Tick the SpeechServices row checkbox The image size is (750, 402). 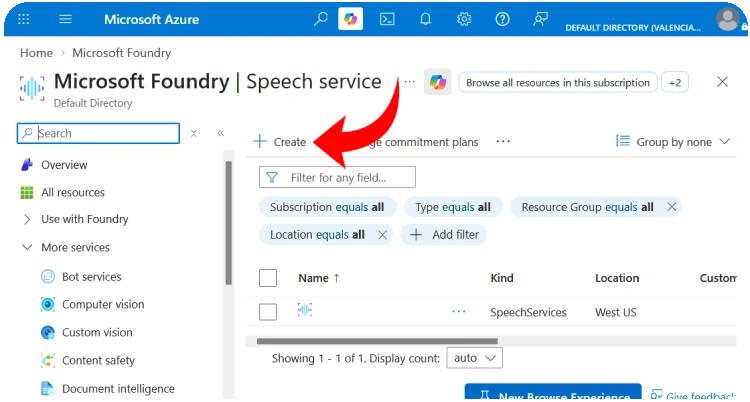pos(268,312)
